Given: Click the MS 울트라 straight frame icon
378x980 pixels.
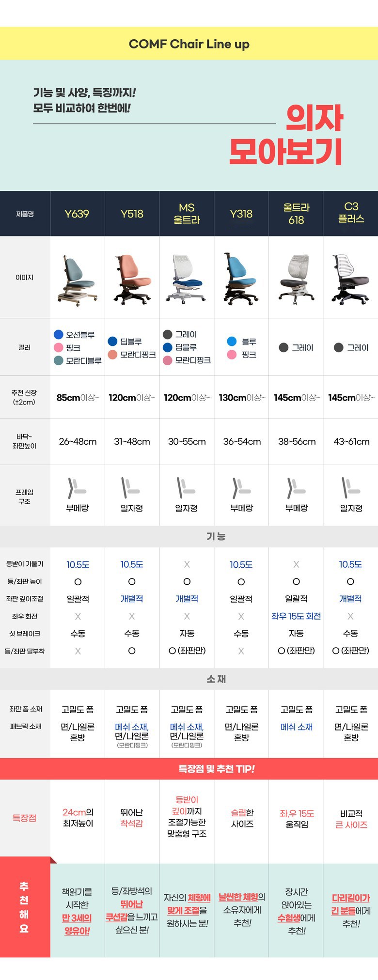Looking at the screenshot, I should (186, 488).
